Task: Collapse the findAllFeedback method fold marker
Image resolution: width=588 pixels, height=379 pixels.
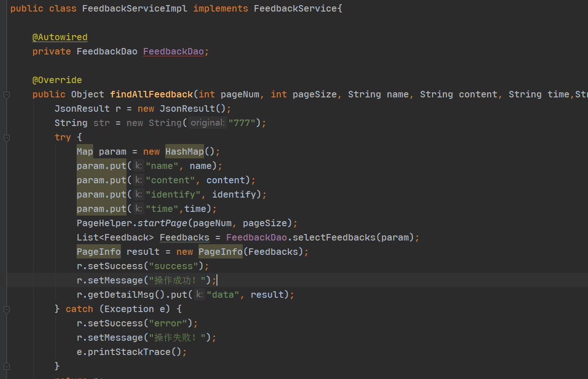Action: click(6, 95)
